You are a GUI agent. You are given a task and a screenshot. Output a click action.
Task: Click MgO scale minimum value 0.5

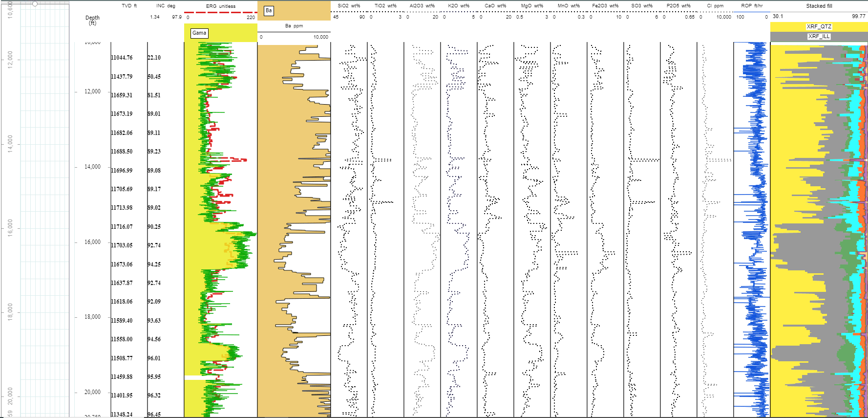coord(520,17)
